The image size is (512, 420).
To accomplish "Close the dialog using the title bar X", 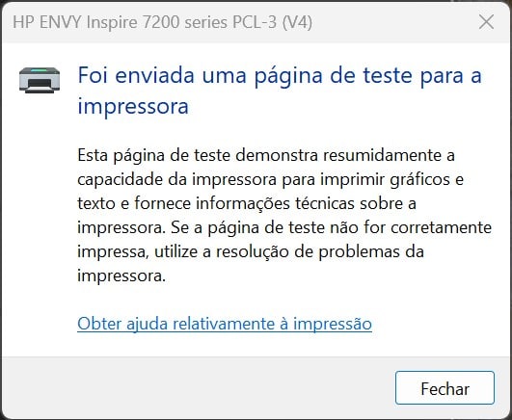I will click(486, 22).
